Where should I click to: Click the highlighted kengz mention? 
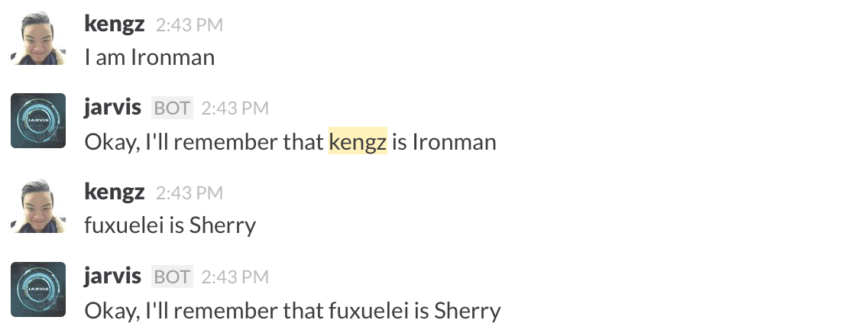(358, 142)
